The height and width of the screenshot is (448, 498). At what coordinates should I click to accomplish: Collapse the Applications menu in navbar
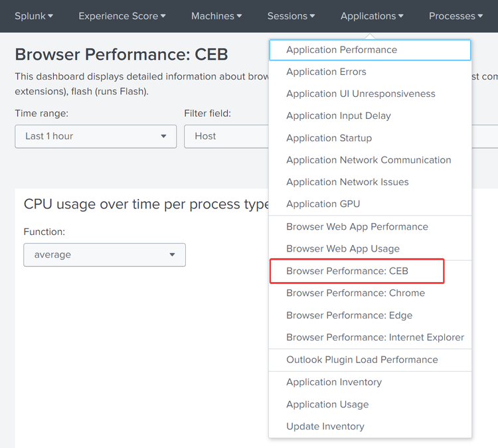click(372, 16)
